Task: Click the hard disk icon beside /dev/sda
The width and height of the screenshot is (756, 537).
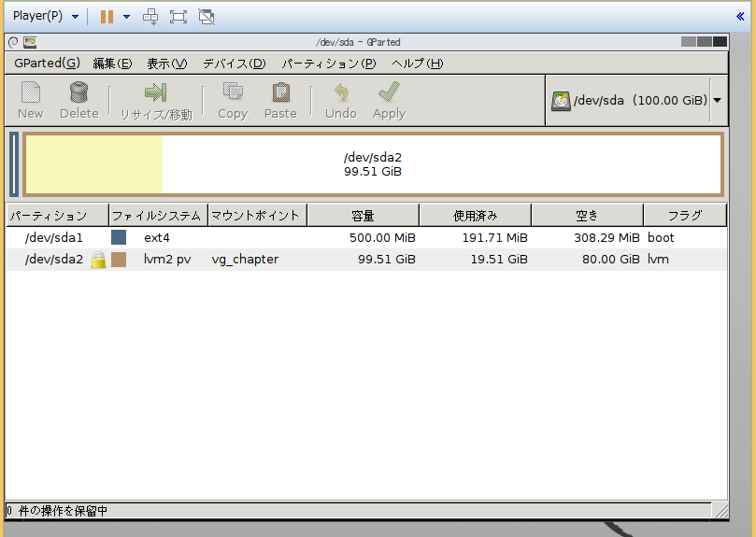Action: pyautogui.click(x=561, y=101)
